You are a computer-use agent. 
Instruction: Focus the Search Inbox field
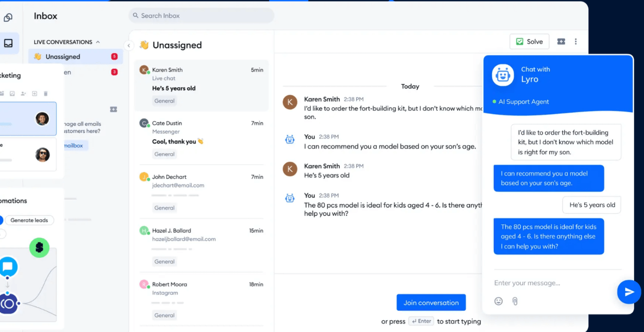[201, 16]
